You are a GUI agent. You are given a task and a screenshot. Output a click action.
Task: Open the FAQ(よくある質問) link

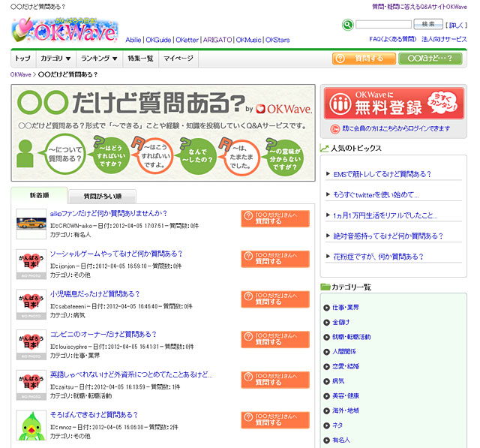tap(393, 39)
